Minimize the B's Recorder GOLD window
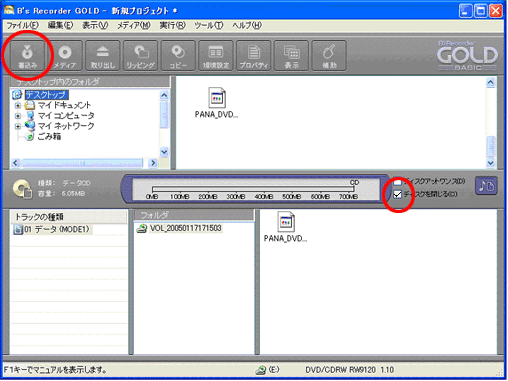The image size is (508, 381). 466,11
